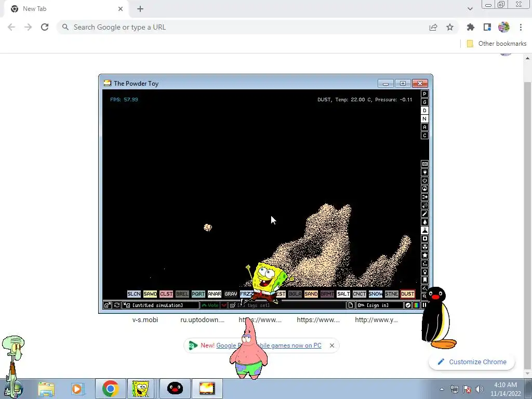Switch to the New Tab tab
The width and height of the screenshot is (532, 399).
pos(66,9)
